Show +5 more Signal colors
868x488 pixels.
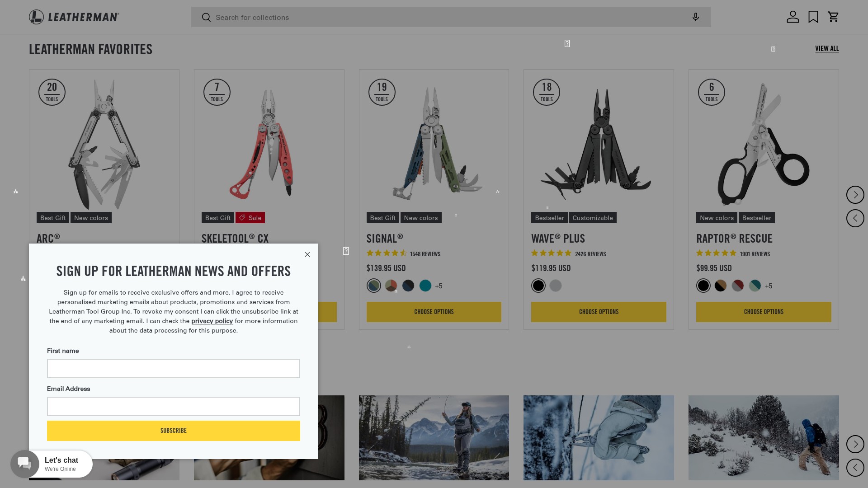(x=439, y=286)
